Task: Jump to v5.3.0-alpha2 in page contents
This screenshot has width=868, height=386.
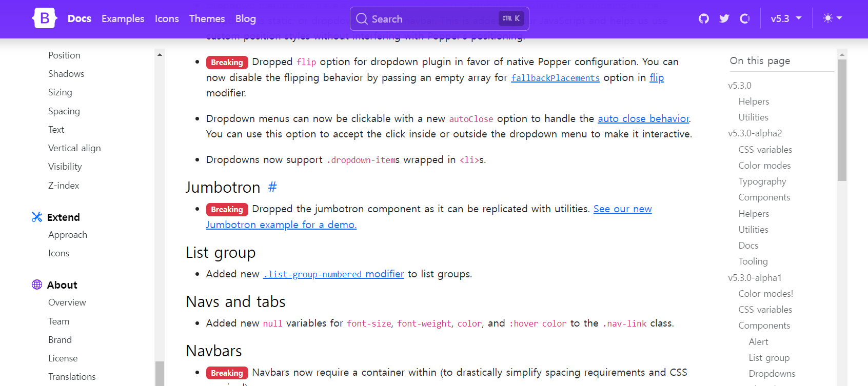Action: (755, 133)
